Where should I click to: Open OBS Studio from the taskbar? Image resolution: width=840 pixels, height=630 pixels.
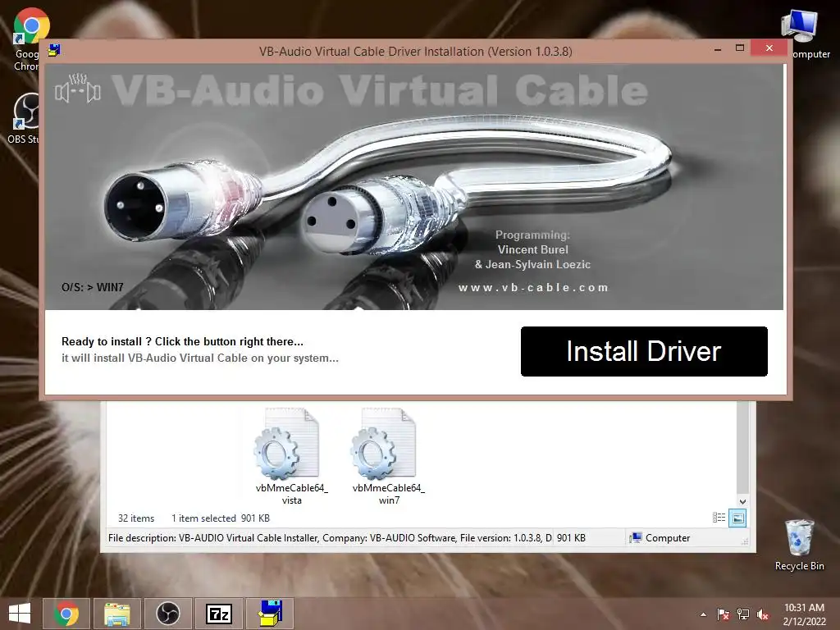click(167, 614)
